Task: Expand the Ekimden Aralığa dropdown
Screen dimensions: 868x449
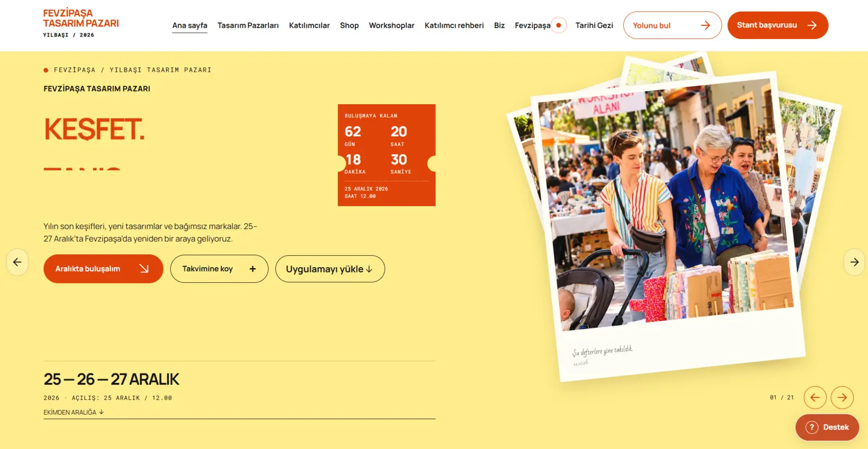Action: tap(74, 412)
